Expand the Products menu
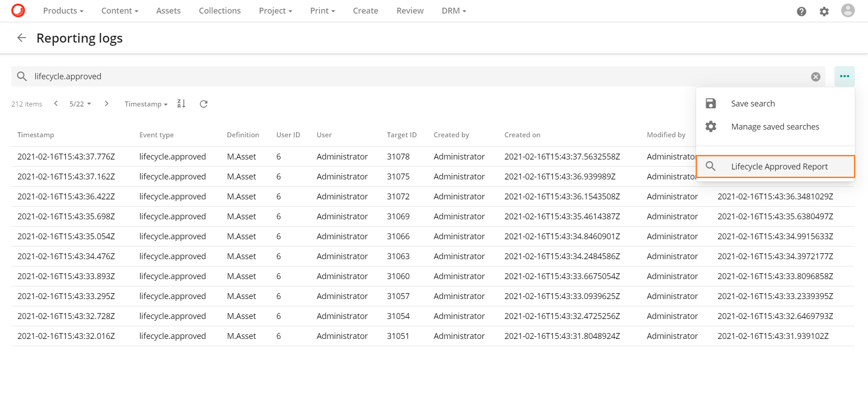 [x=63, y=10]
